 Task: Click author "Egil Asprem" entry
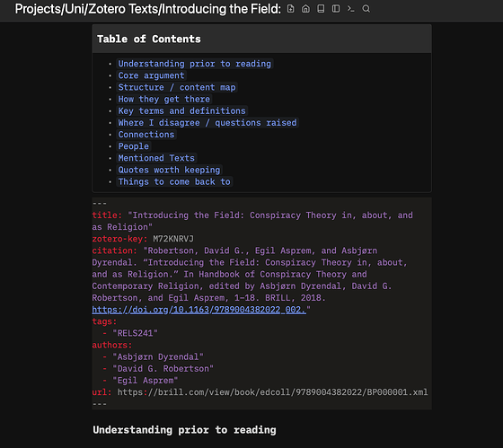coord(146,381)
